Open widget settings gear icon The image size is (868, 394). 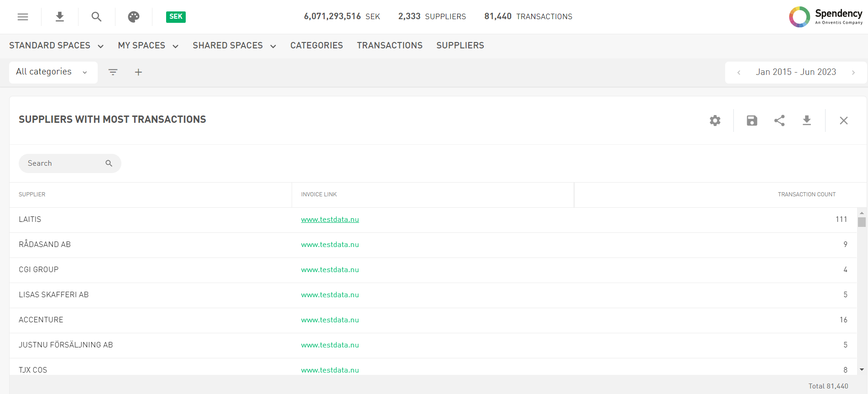coord(715,121)
